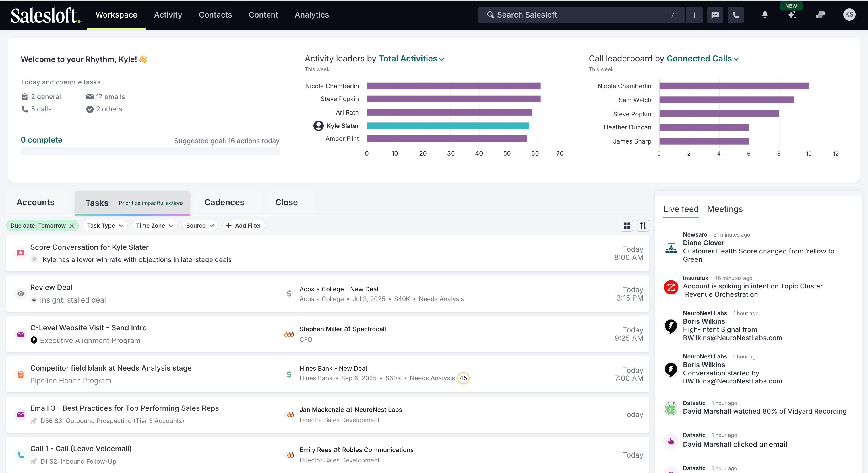The image size is (868, 473).
Task: Switch to grid view layout icon
Action: pos(627,226)
